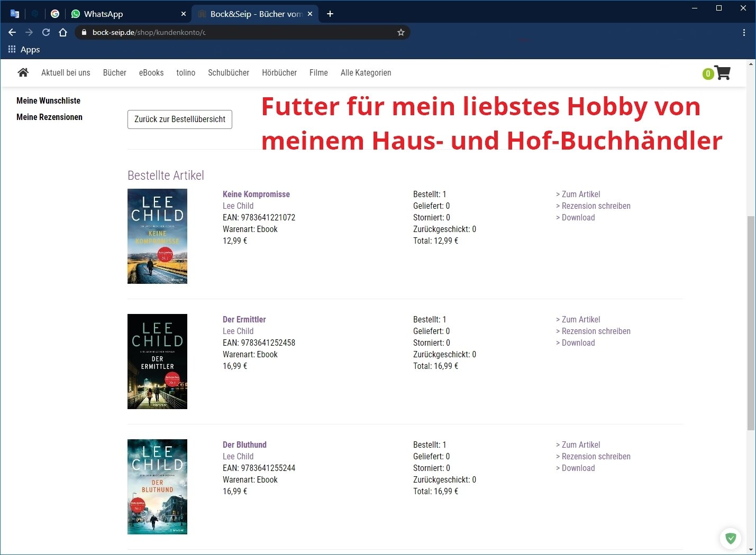
Task: Open Alle Kategorien menu
Action: point(366,72)
